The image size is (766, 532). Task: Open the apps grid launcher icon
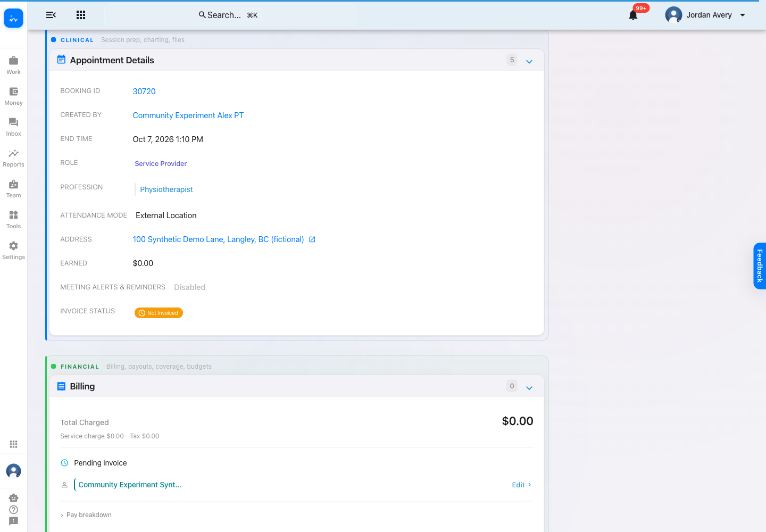coord(81,15)
